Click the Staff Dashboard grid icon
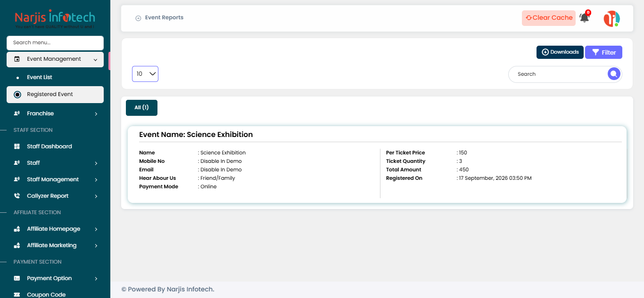The width and height of the screenshot is (644, 298). (x=17, y=146)
